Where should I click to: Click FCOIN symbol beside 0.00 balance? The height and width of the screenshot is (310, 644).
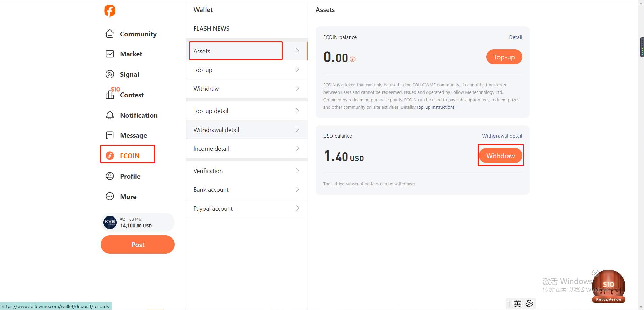coord(353,59)
